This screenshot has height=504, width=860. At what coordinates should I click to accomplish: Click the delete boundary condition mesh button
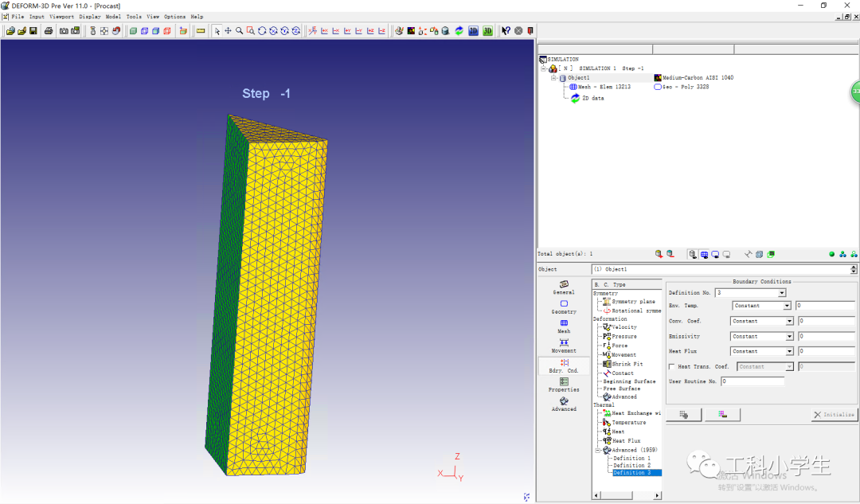722,415
